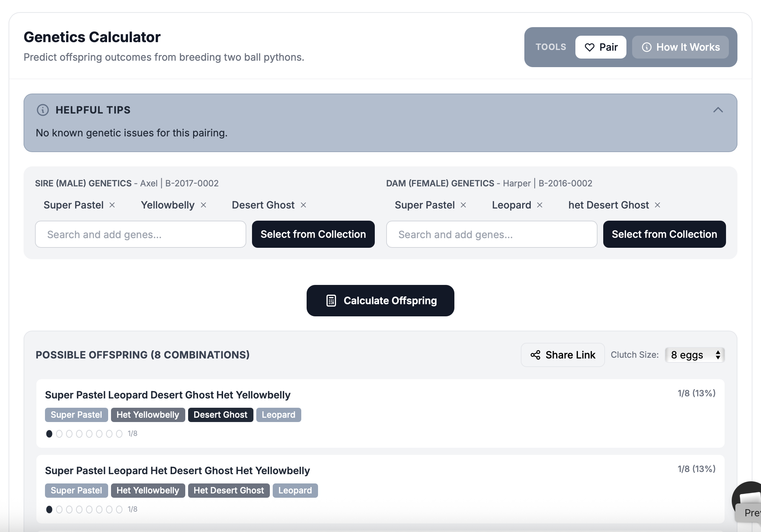Image resolution: width=761 pixels, height=532 pixels.
Task: Click the Helpful Tips info icon
Action: pyautogui.click(x=43, y=110)
